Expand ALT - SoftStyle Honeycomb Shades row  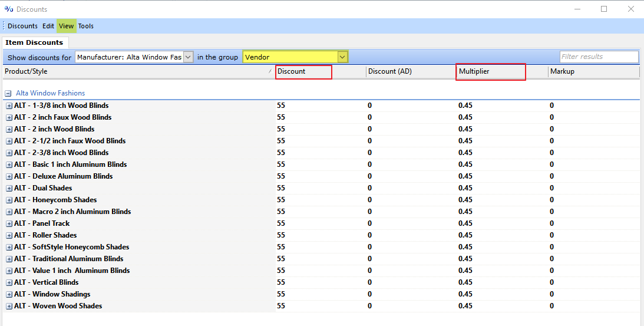pos(9,248)
